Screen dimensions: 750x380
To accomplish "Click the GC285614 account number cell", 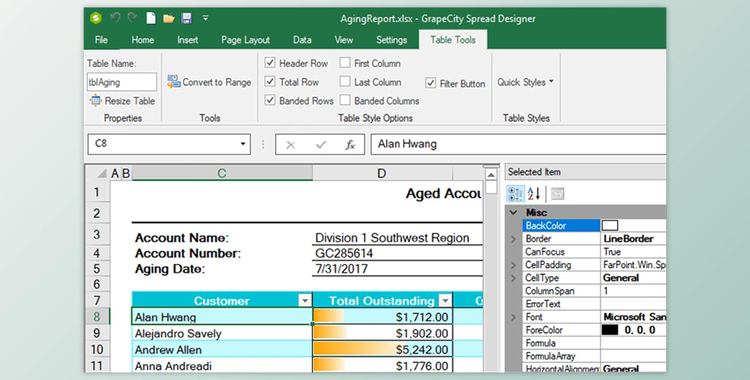I will point(397,253).
